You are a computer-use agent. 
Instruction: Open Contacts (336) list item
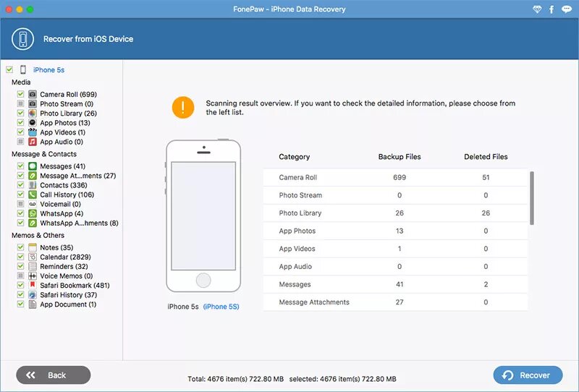point(64,185)
